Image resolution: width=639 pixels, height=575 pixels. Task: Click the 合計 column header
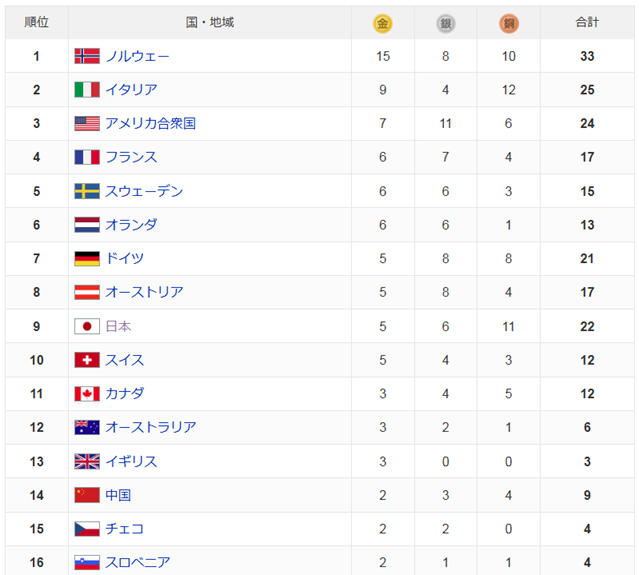[587, 22]
